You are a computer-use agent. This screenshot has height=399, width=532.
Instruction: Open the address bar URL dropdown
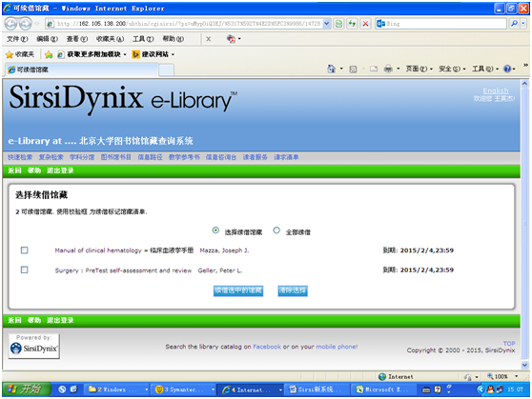tap(326, 24)
